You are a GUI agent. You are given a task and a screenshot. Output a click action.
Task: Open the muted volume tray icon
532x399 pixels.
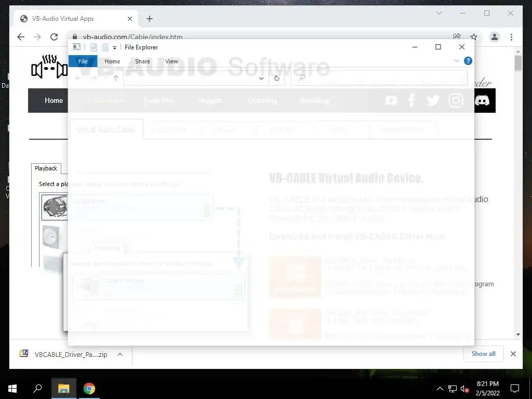(464, 389)
